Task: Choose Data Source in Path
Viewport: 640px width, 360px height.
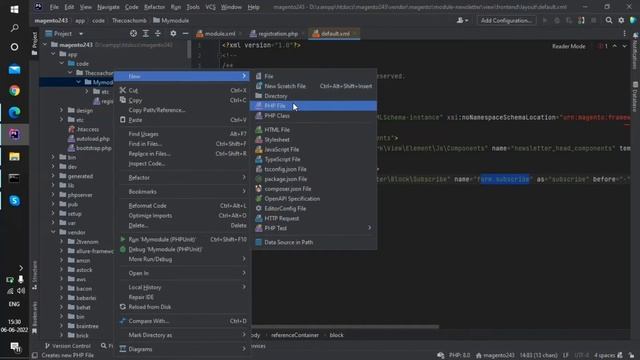Action: 313,242
